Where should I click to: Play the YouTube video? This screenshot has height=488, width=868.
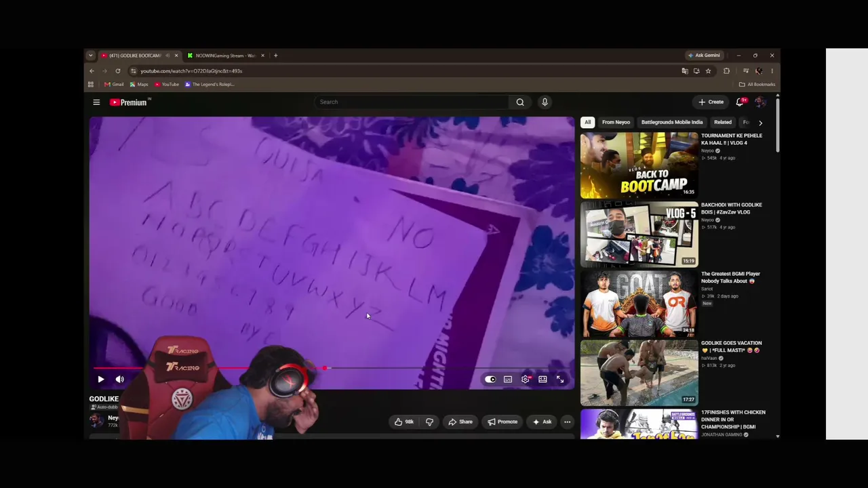pyautogui.click(x=100, y=380)
